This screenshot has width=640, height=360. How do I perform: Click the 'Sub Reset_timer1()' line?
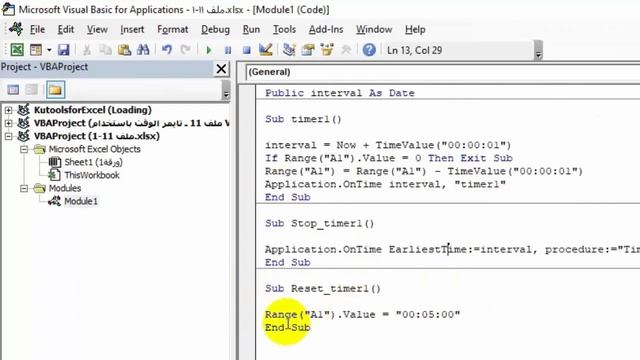pos(323,289)
